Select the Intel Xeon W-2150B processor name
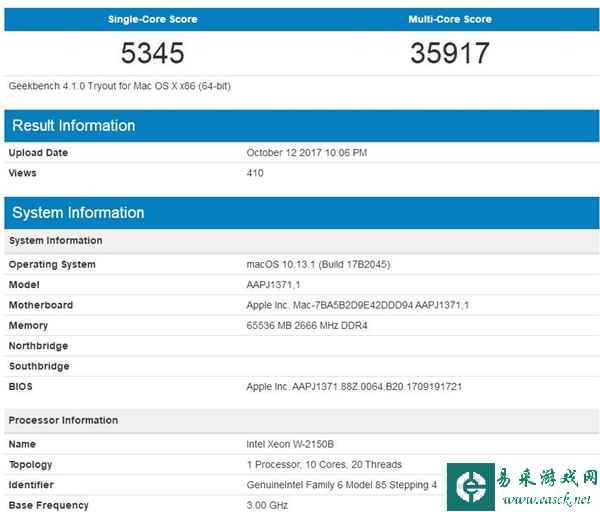The width and height of the screenshot is (600, 512). point(290,444)
